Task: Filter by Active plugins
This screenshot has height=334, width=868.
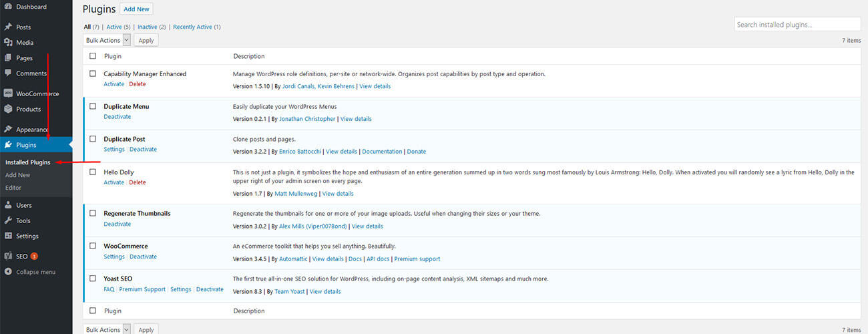Action: coord(118,27)
